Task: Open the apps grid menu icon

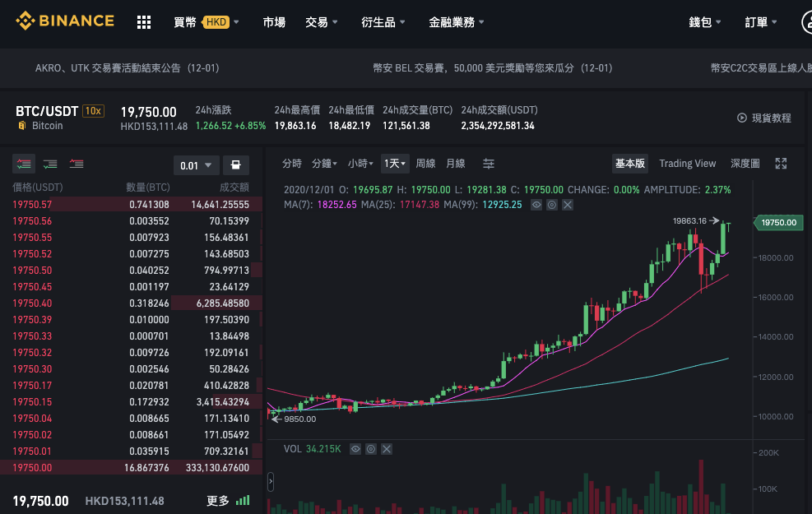Action: point(144,22)
